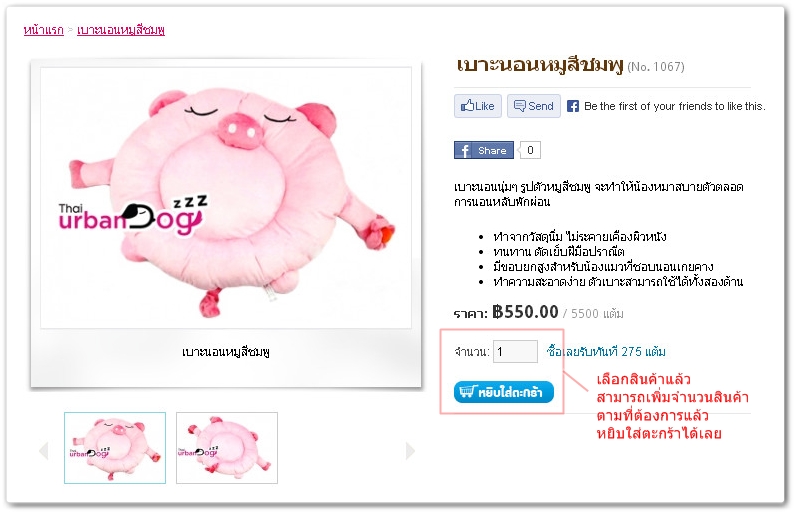The width and height of the screenshot is (797, 515).
Task: Click the quantity input field
Action: point(515,351)
